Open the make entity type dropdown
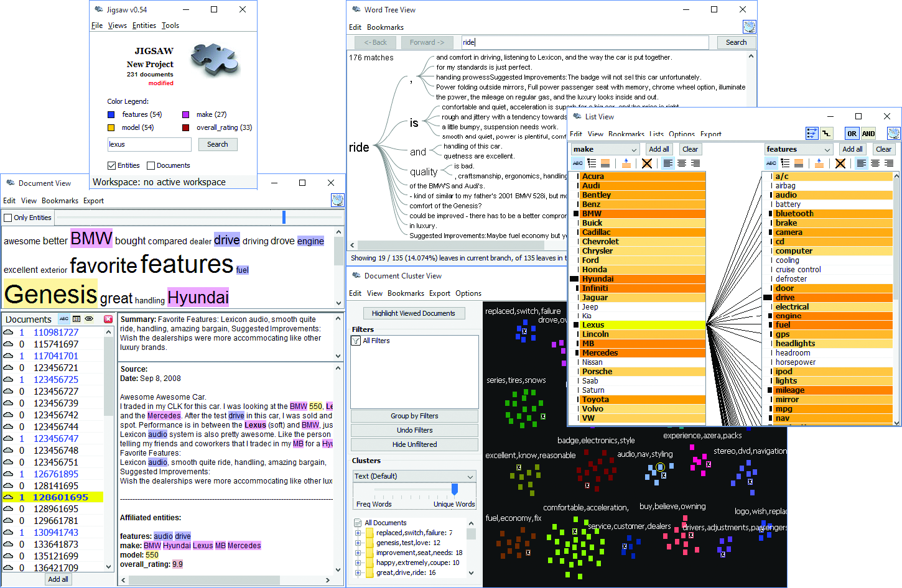 605,149
